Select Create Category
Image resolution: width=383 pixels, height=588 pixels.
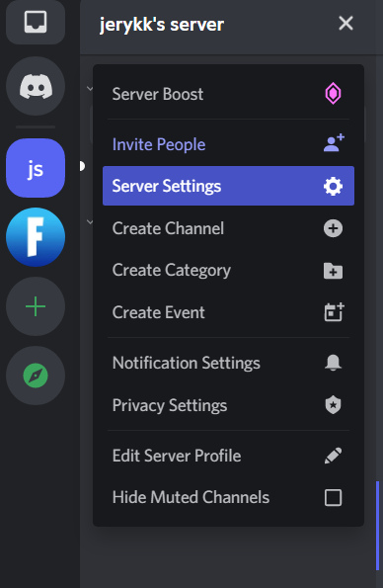coord(228,271)
